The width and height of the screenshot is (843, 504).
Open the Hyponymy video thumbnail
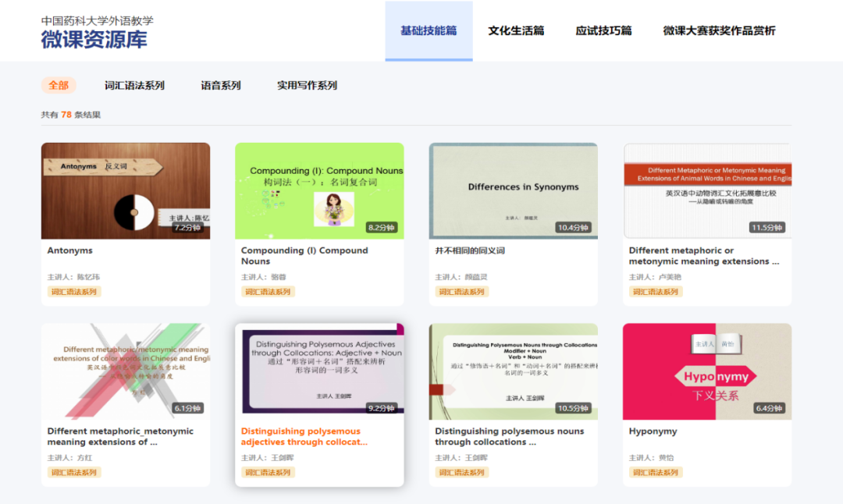(x=706, y=371)
